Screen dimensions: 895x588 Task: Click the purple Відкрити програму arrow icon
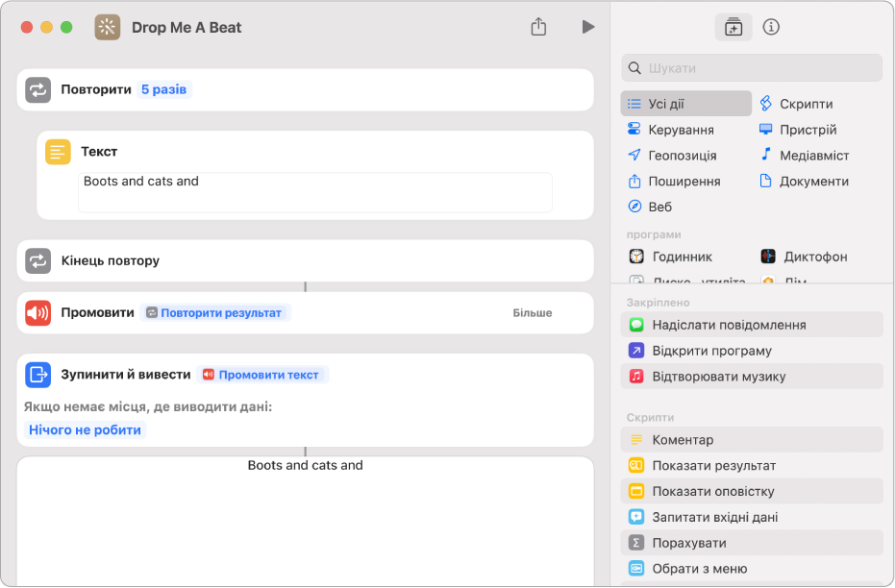pos(635,350)
